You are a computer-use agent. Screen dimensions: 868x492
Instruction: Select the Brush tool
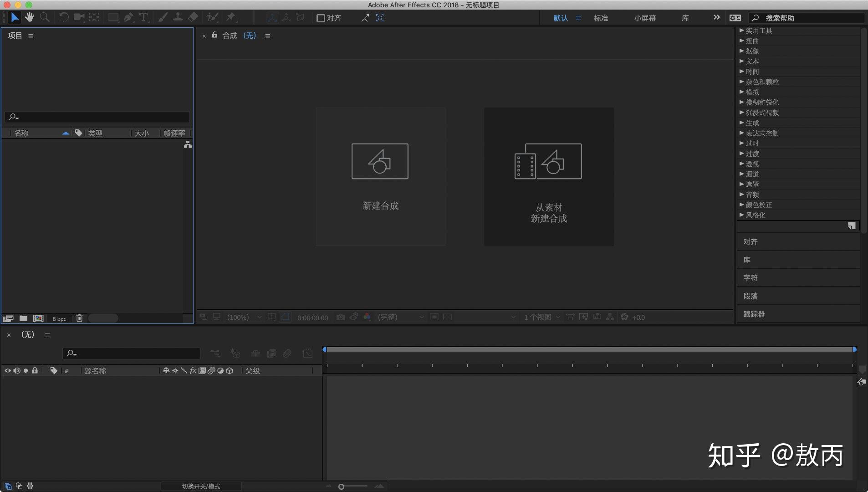click(163, 17)
